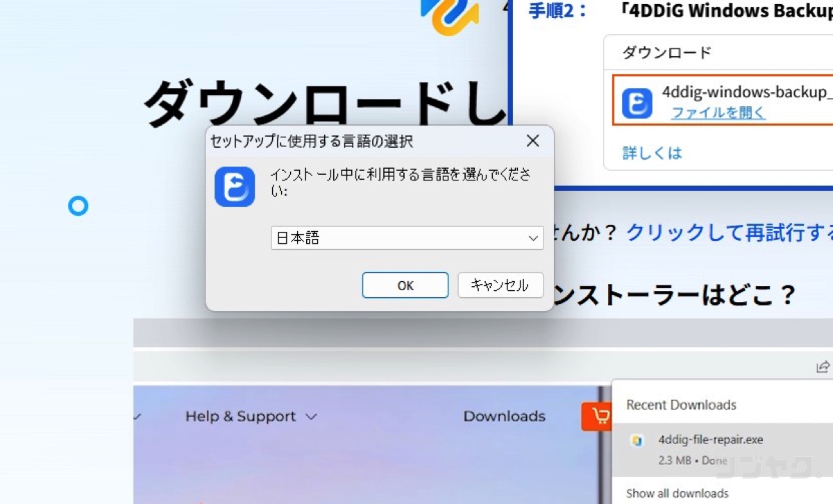Expand the chevron left of Help & Support
This screenshot has width=833, height=504.
pyautogui.click(x=136, y=416)
